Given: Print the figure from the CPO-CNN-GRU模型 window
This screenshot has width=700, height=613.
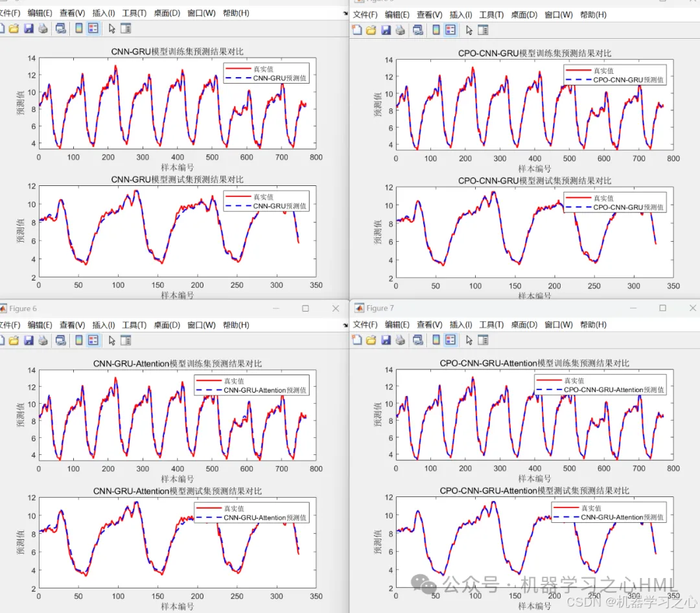Looking at the screenshot, I should (401, 30).
